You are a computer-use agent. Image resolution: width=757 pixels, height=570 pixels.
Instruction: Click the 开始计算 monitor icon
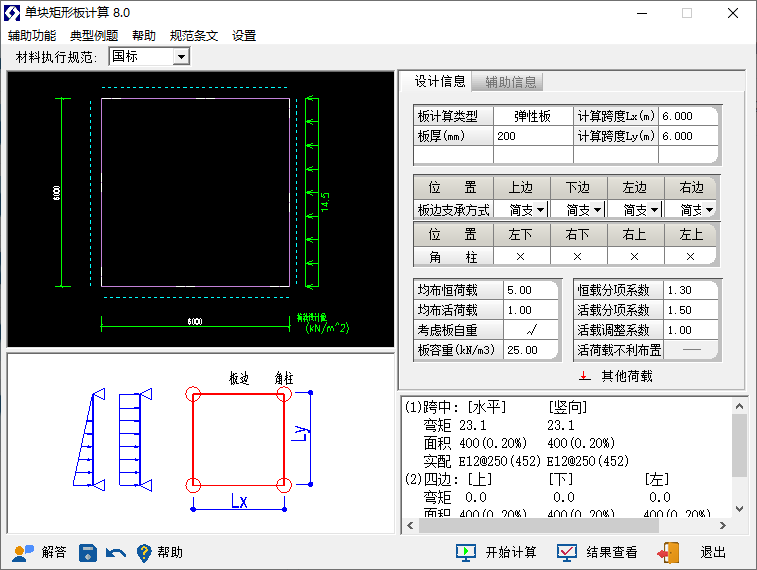[466, 553]
